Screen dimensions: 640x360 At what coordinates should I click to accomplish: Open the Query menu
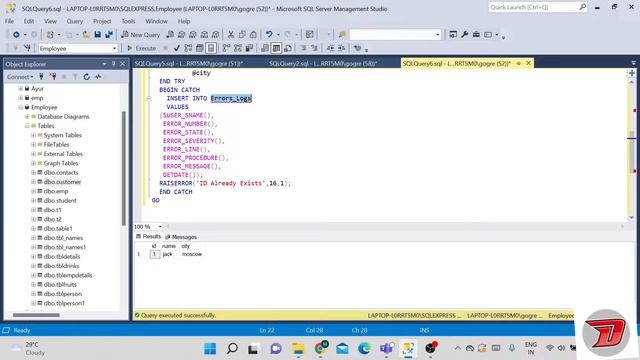pos(75,21)
